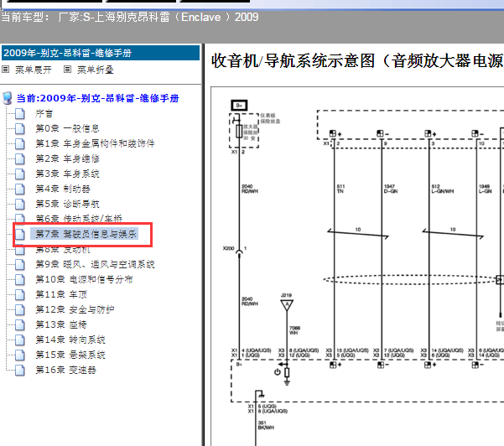Image resolution: width=504 pixels, height=446 pixels.
Task: Open 第1章 车身金属构件和装饰件
Action: pyautogui.click(x=95, y=143)
